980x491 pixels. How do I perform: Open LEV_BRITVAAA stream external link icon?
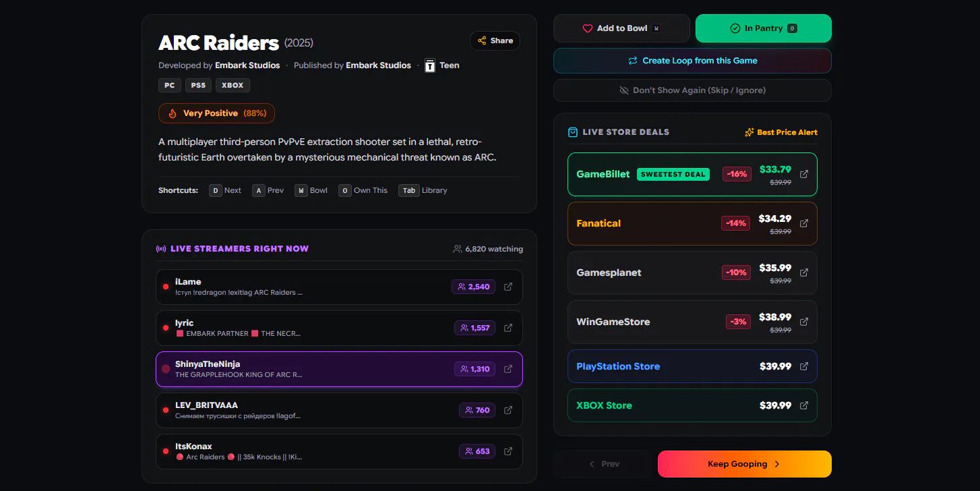[x=508, y=410]
